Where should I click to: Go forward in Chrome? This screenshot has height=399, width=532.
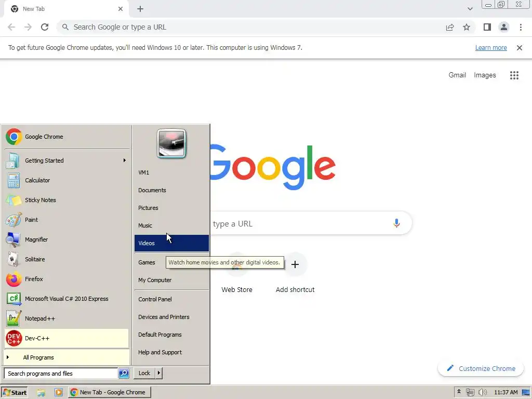28,27
